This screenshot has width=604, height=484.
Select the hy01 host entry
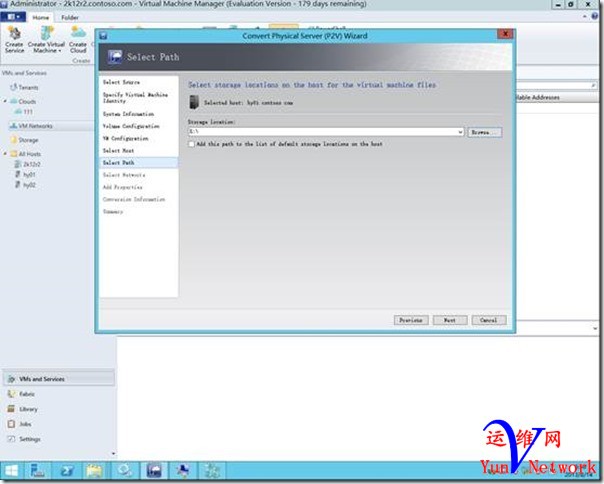[29, 175]
